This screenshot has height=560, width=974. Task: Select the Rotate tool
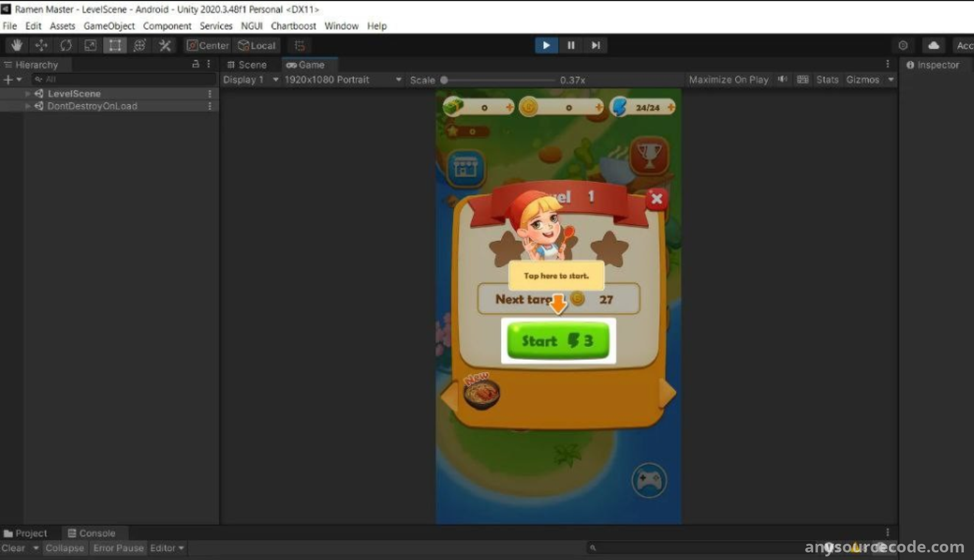click(66, 46)
